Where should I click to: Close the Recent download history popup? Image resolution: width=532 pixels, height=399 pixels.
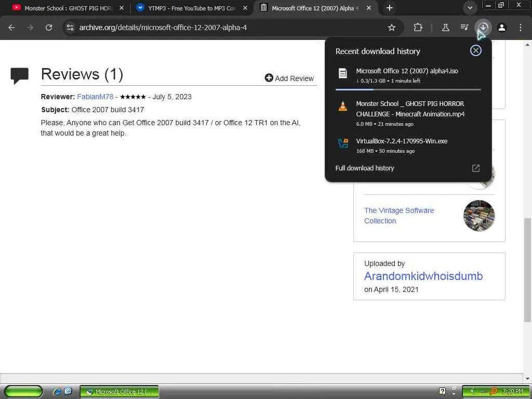point(476,50)
